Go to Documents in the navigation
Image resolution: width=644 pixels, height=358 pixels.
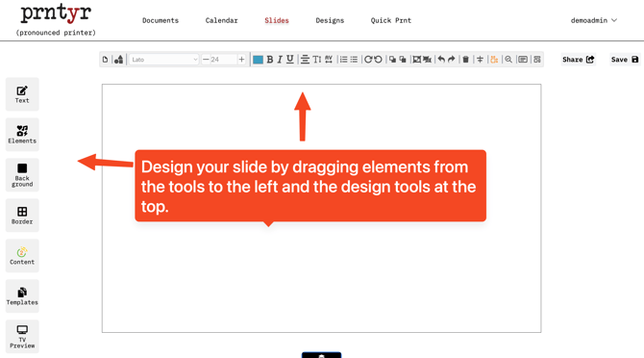pyautogui.click(x=161, y=20)
